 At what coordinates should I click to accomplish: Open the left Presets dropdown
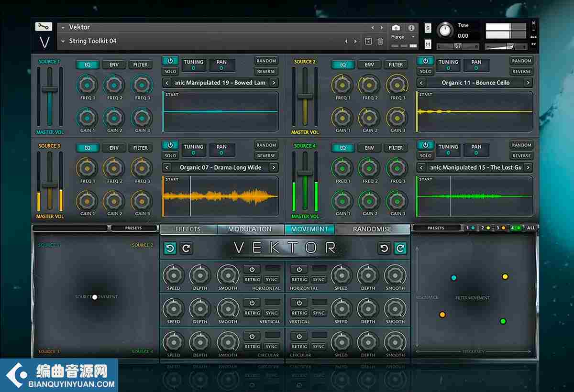(x=133, y=228)
